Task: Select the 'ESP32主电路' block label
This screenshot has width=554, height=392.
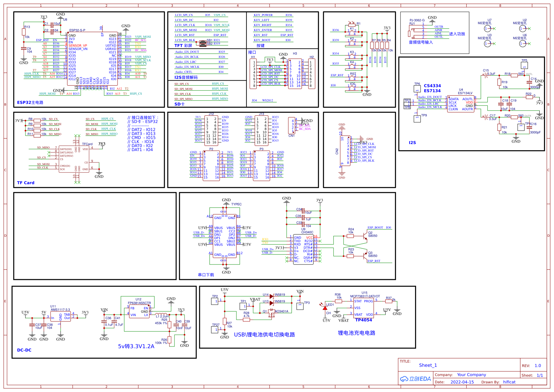Action: [x=30, y=102]
